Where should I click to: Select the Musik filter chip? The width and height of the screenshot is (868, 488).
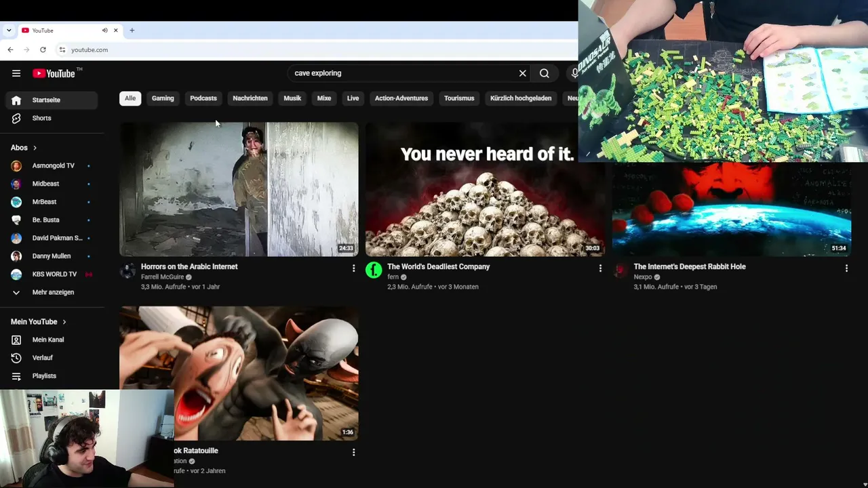(x=292, y=98)
